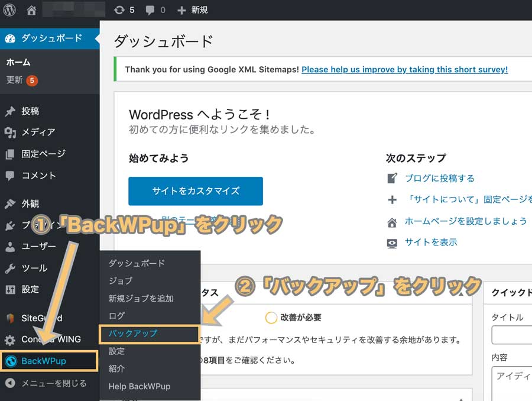This screenshot has height=401, width=532.
Task: Open the 固定ページ menu
Action: pyautogui.click(x=43, y=154)
